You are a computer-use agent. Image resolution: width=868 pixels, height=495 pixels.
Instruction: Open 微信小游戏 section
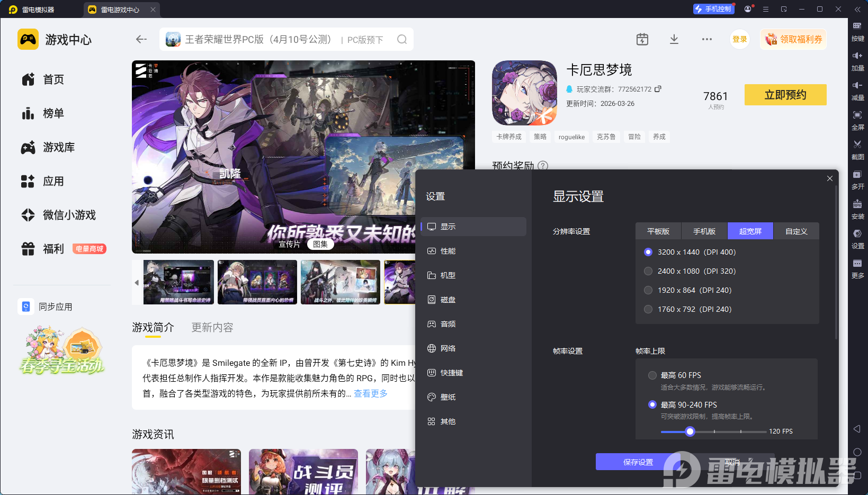click(x=59, y=215)
